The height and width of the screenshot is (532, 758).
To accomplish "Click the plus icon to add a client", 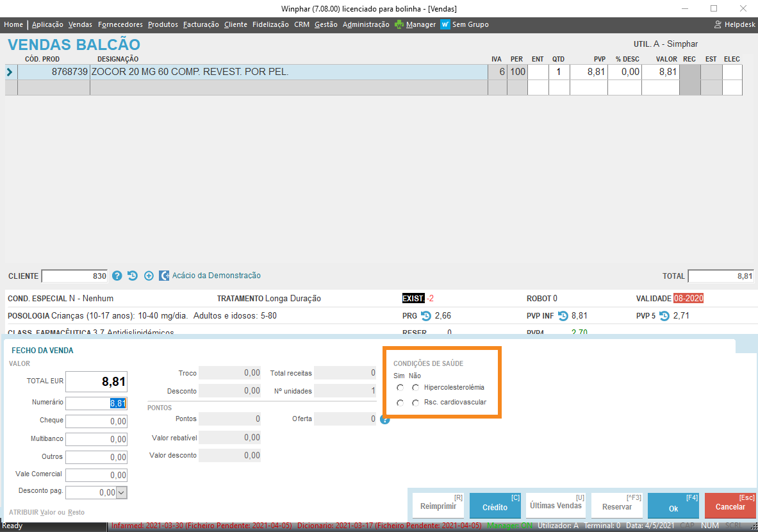I will click(x=149, y=276).
